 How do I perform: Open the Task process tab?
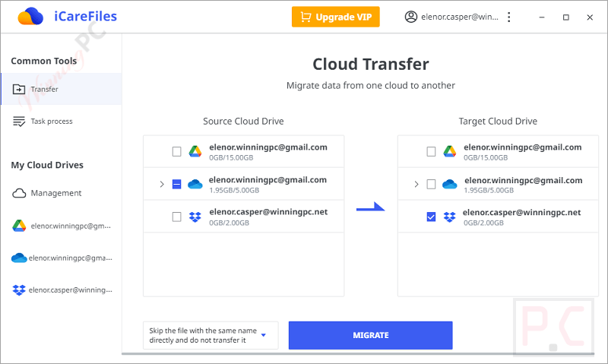(x=62, y=122)
